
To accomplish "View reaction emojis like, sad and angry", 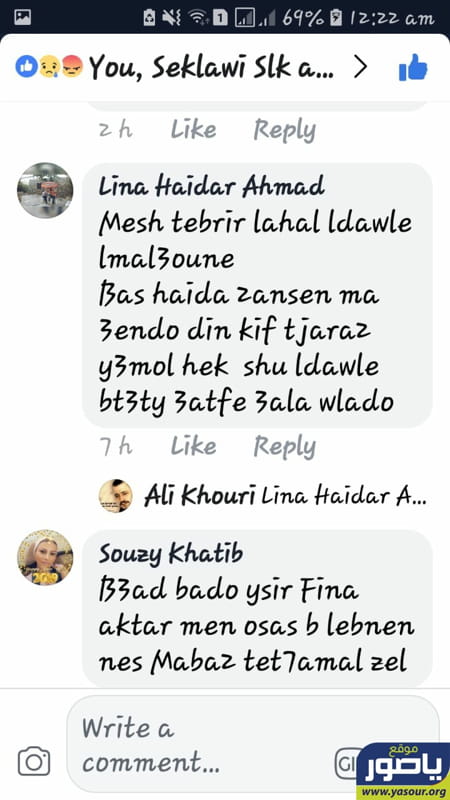I will 49,67.
